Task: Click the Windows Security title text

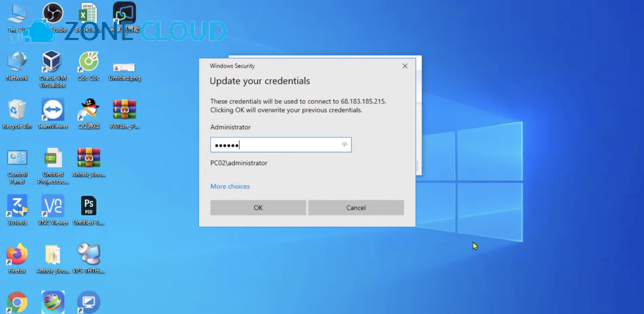Action: 232,66
